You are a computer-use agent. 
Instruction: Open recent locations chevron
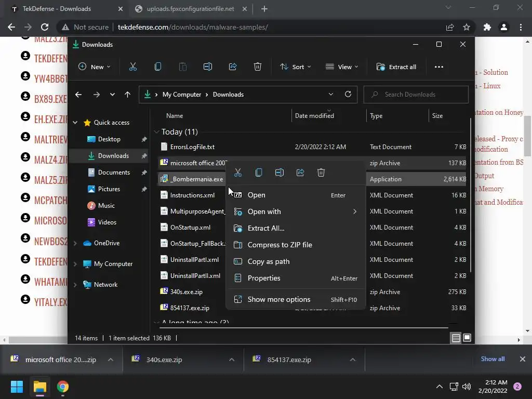[112, 95]
